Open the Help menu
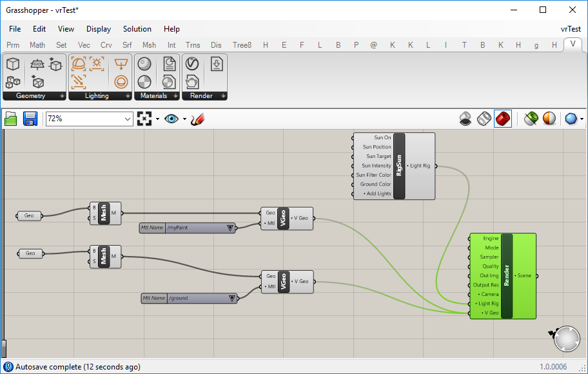 pos(171,29)
